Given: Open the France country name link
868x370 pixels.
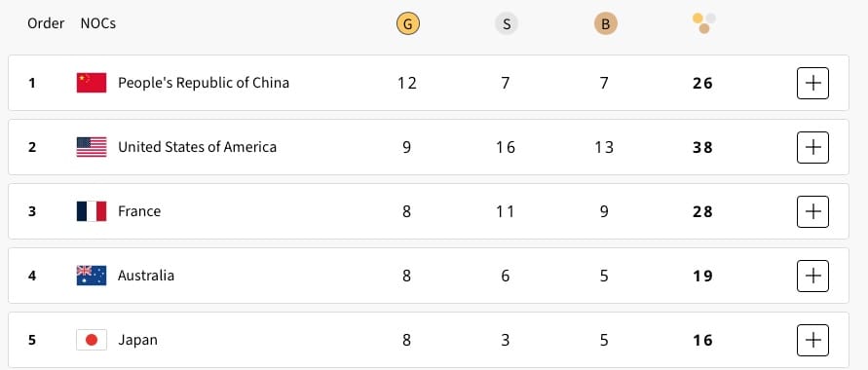Looking at the screenshot, I should tap(139, 211).
